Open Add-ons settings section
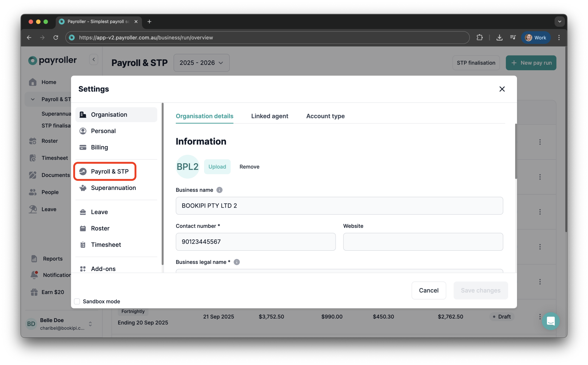This screenshot has width=588, height=365. coord(116,269)
